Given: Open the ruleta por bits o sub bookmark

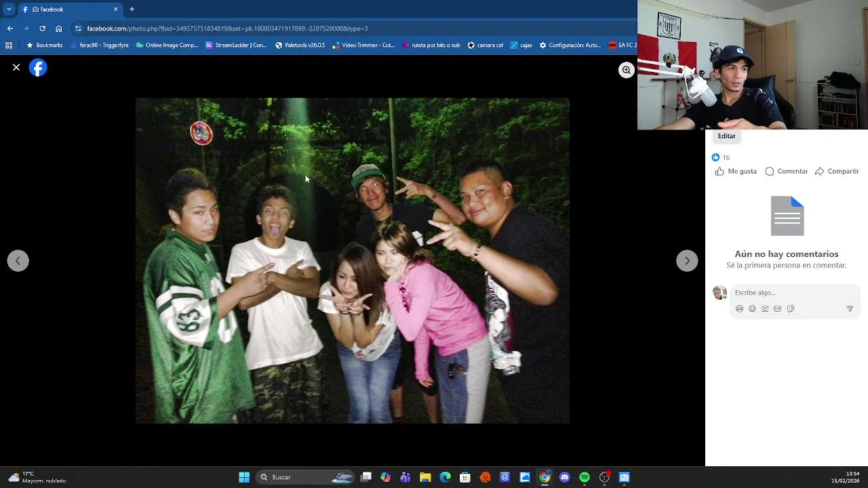Looking at the screenshot, I should click(431, 45).
